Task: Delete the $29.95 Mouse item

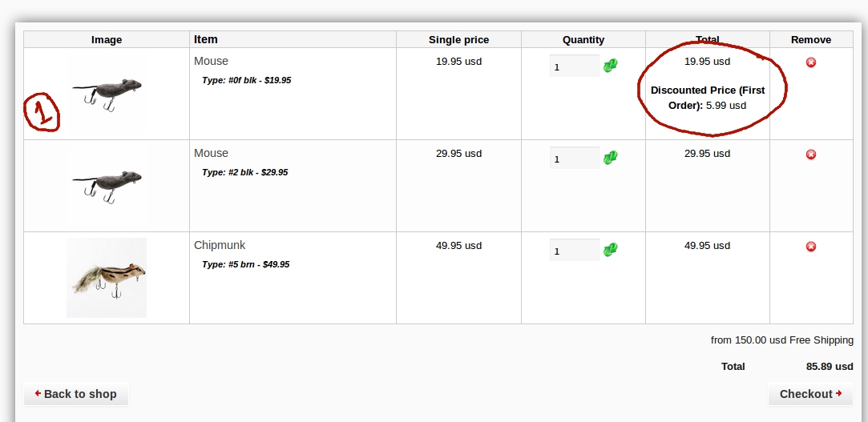Action: tap(811, 154)
